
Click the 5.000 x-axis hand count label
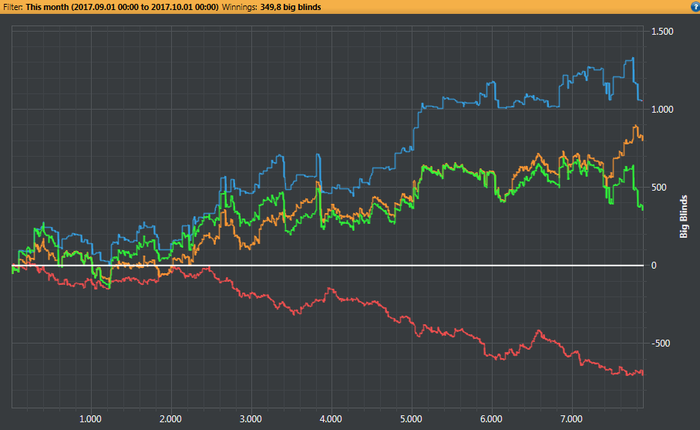click(411, 419)
